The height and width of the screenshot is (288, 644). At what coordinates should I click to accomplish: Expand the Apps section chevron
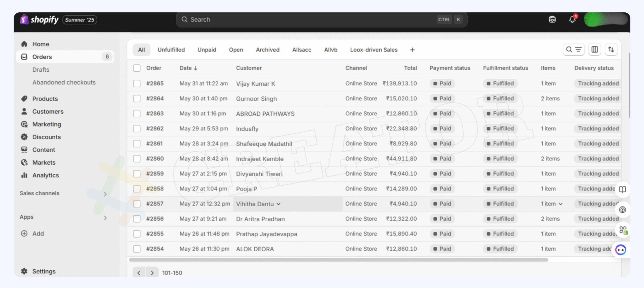pos(105,218)
